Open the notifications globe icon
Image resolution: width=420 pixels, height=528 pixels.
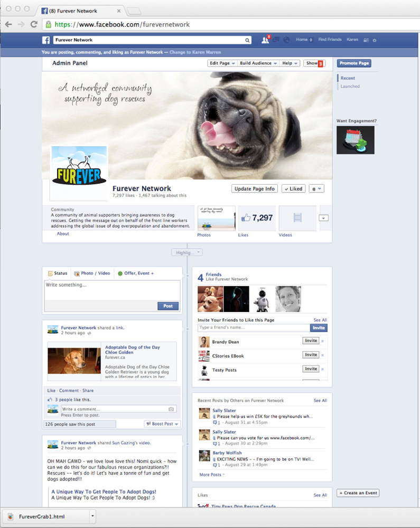[x=286, y=40]
